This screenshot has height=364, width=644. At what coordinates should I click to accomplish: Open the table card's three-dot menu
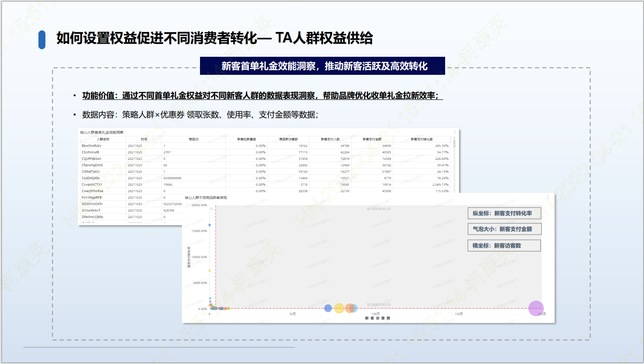(x=455, y=132)
